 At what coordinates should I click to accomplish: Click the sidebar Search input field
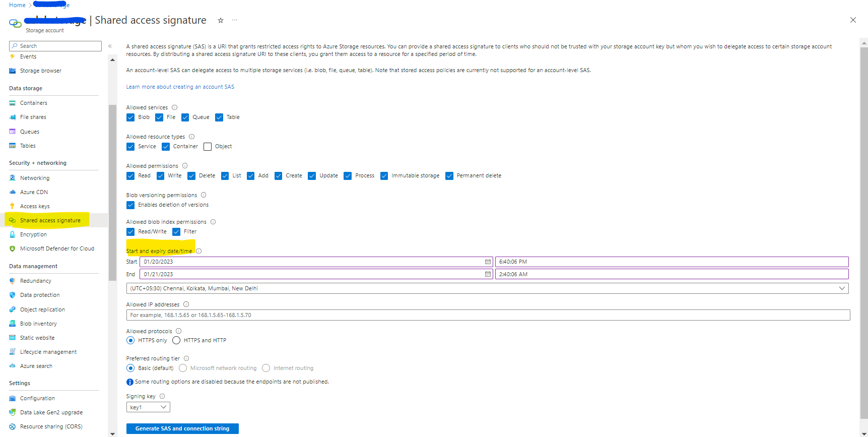pos(55,46)
